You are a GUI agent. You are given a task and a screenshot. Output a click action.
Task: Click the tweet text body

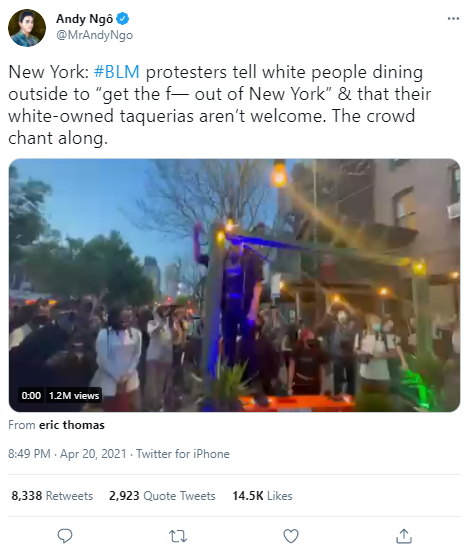pos(219,105)
